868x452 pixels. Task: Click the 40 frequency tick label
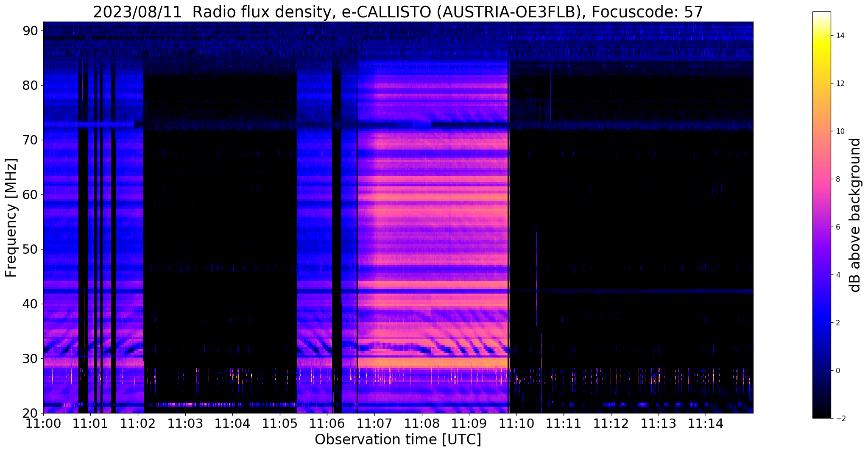(30, 304)
